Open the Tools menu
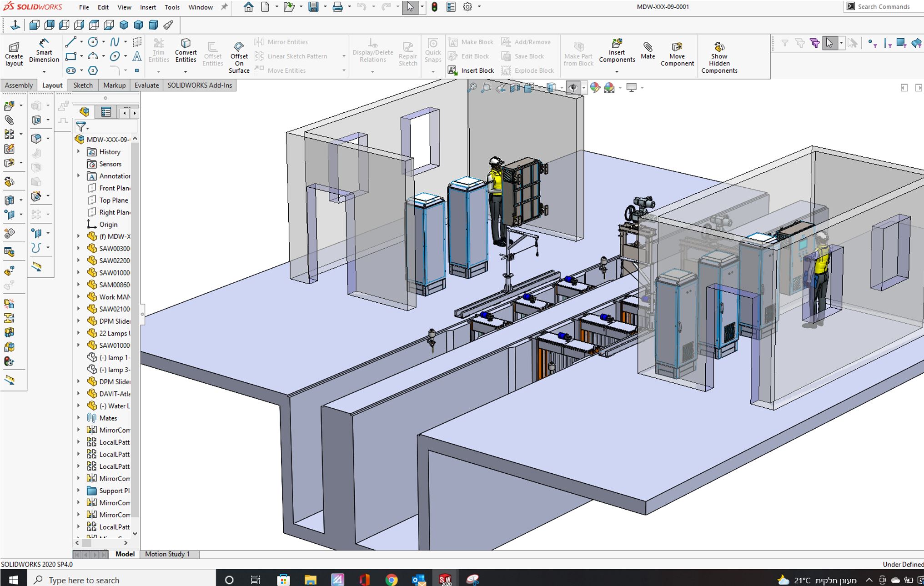Screen dimensions: 924x586 tap(172, 7)
